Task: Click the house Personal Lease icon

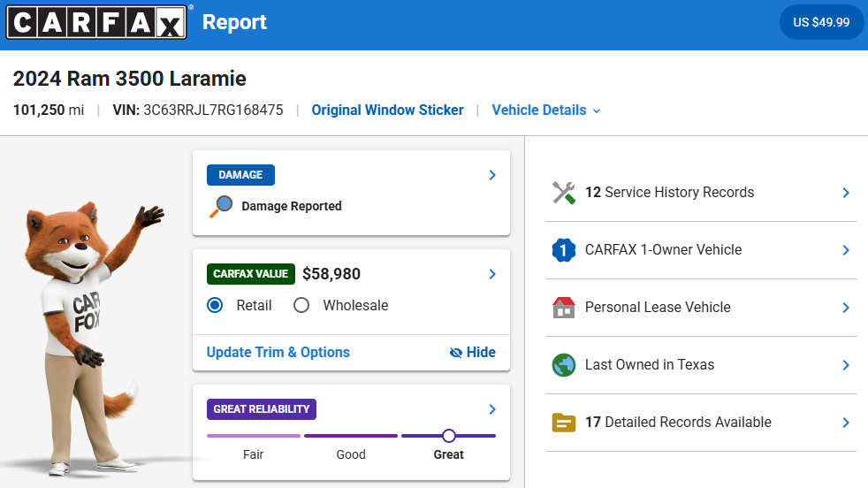Action: point(564,308)
